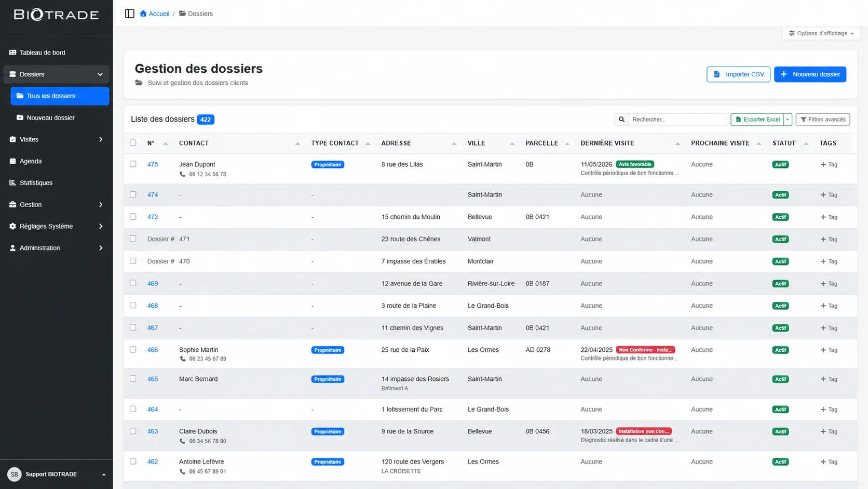Sort by DERNIÈRE VISITE column arrow
Image resolution: width=868 pixels, height=489 pixels.
[x=677, y=143]
